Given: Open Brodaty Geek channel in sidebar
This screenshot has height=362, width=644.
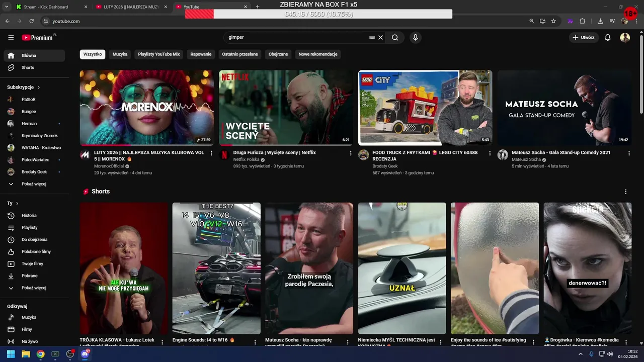Looking at the screenshot, I should [x=34, y=172].
